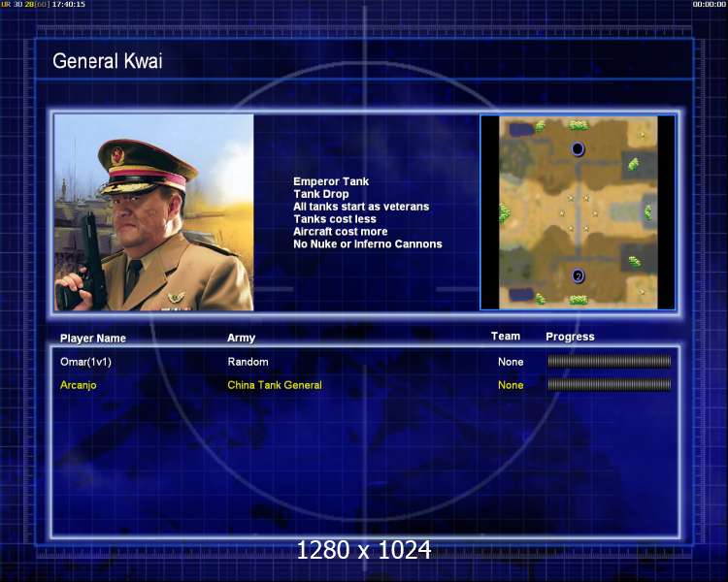Select the Omar(1v1) player name

coord(85,362)
